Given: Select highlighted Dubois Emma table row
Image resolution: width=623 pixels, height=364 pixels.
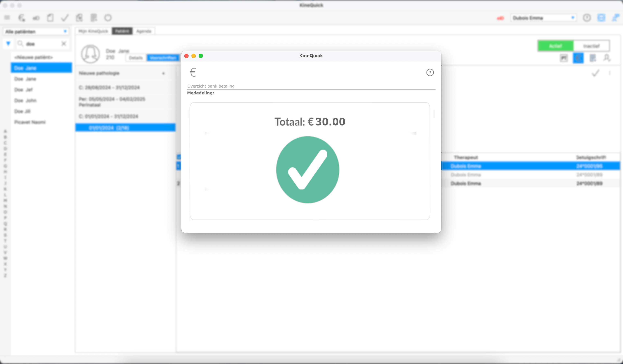Looking at the screenshot, I should pyautogui.click(x=531, y=166).
